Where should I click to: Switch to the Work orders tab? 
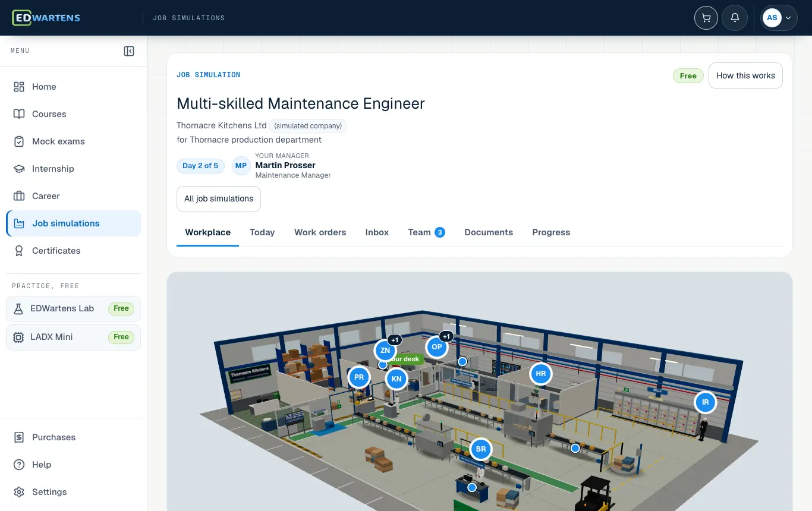pyautogui.click(x=320, y=232)
